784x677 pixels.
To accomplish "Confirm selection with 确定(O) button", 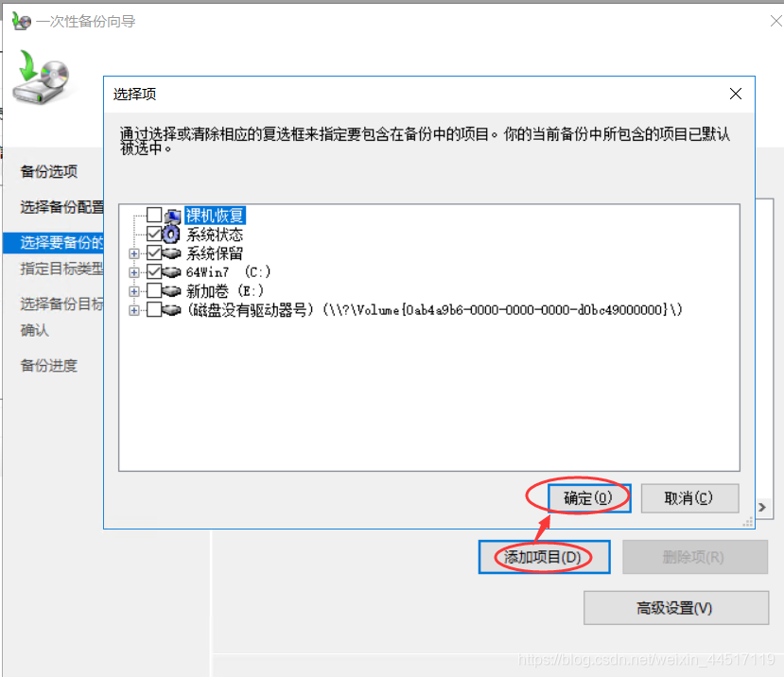I will pyautogui.click(x=588, y=498).
